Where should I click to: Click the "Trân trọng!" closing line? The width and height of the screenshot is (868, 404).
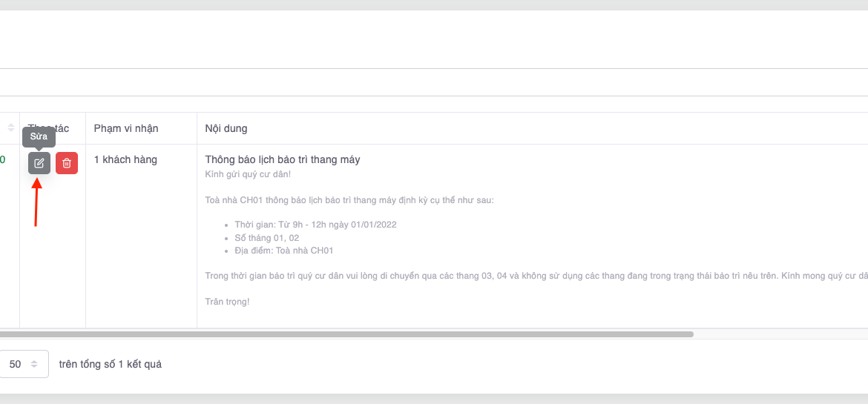click(227, 302)
